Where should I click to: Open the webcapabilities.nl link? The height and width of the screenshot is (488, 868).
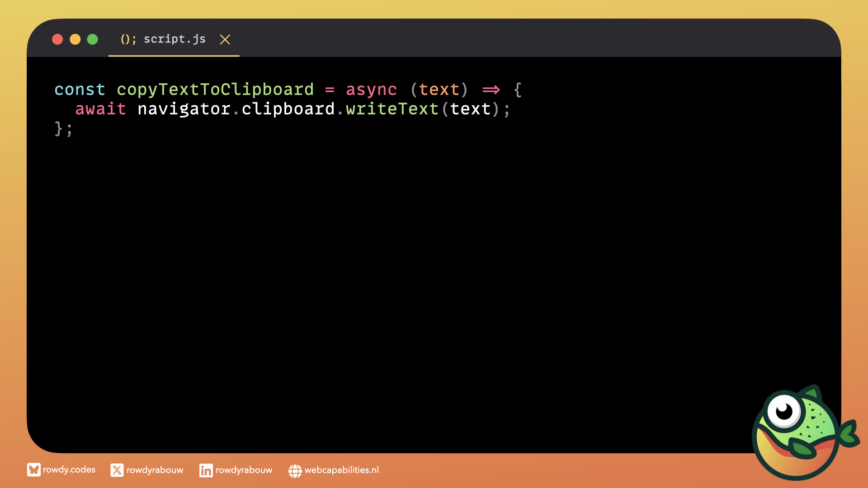(x=341, y=470)
